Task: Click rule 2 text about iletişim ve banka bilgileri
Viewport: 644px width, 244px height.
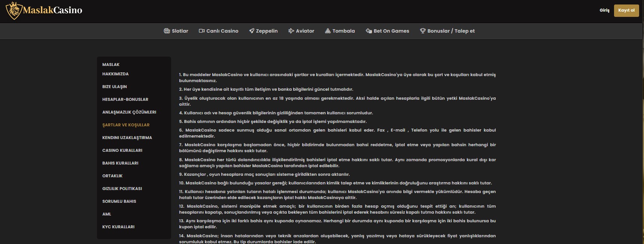Action: coord(266,89)
